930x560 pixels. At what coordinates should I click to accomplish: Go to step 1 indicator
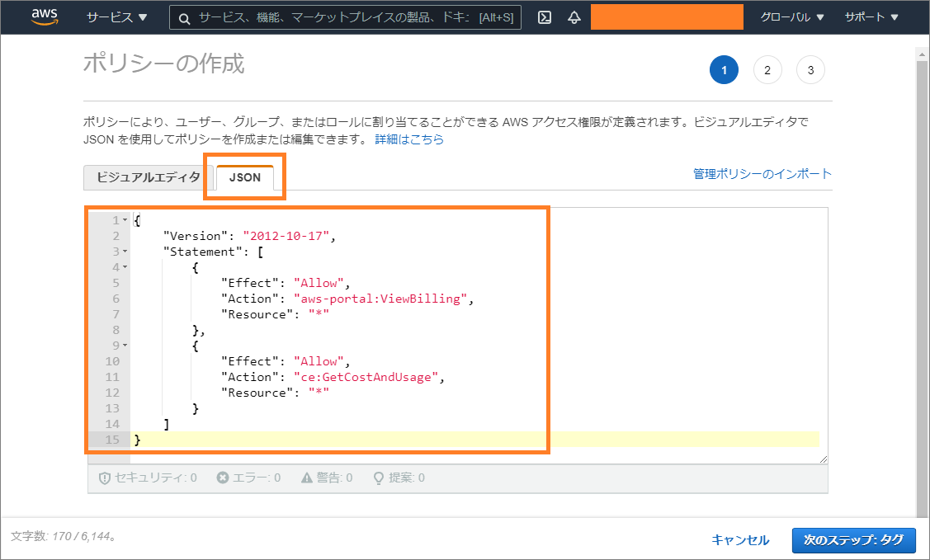[x=724, y=70]
